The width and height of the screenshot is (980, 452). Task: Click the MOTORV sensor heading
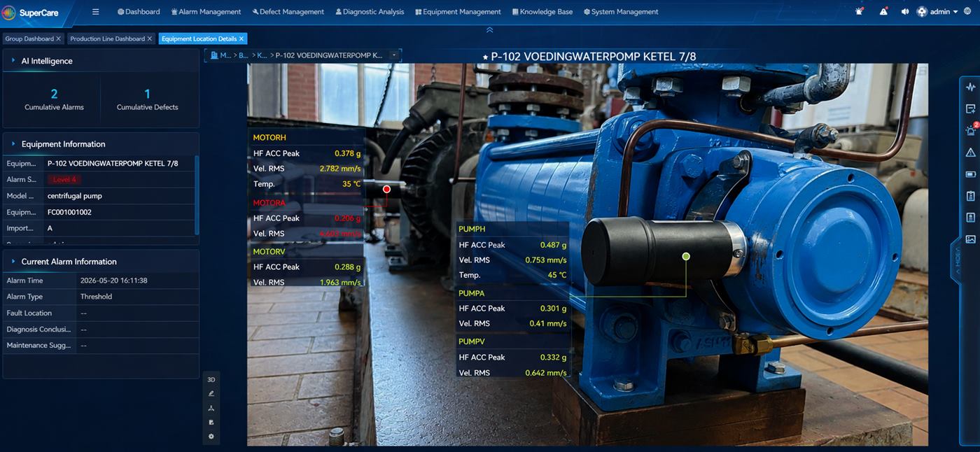269,251
